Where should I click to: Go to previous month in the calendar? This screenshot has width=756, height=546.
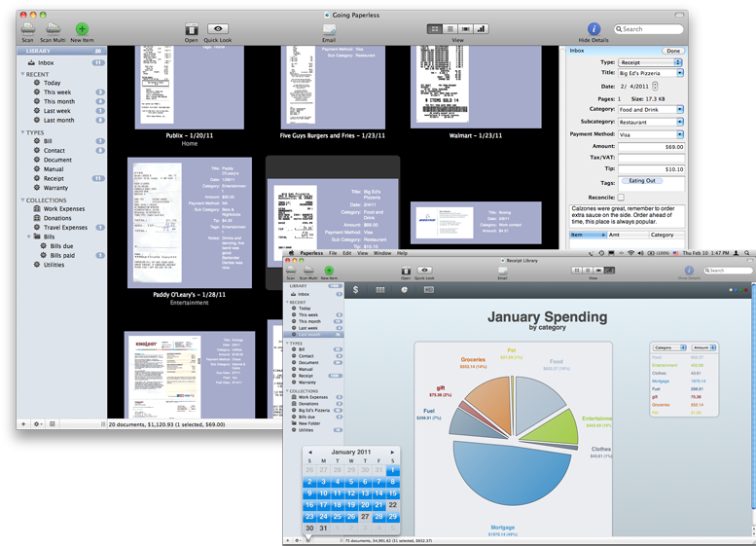click(x=310, y=452)
